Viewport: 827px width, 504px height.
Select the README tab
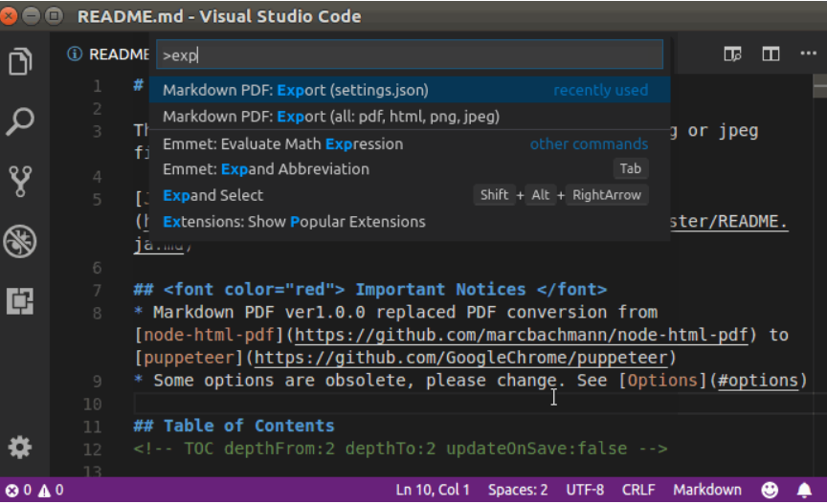[x=119, y=55]
